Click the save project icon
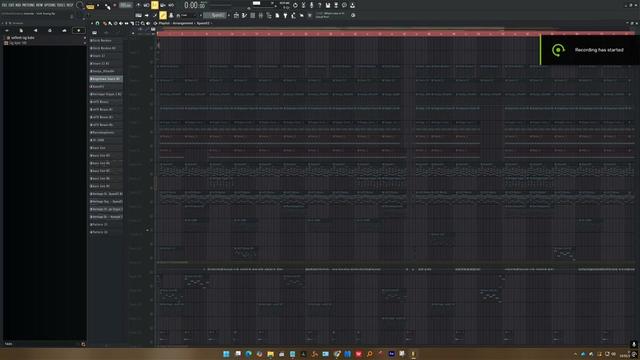 (328, 5)
